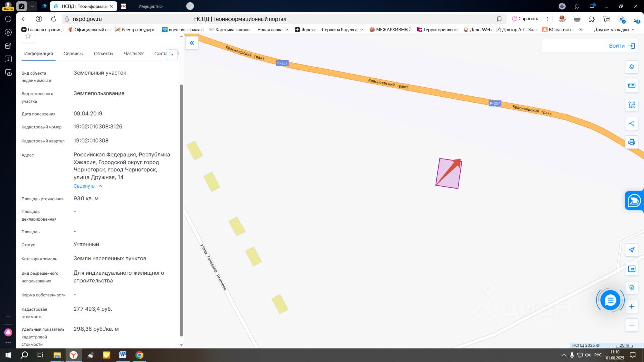This screenshot has height=362, width=644.
Task: Print the map
Action: point(632,142)
